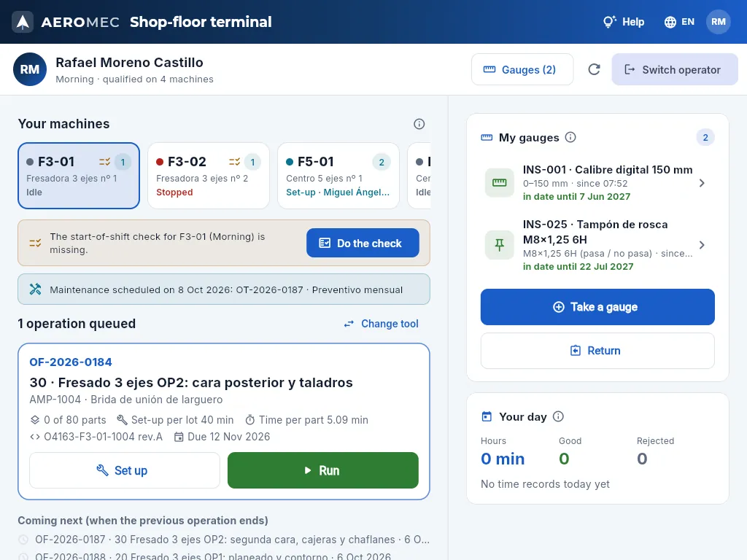Open the RM user avatar menu

click(718, 22)
